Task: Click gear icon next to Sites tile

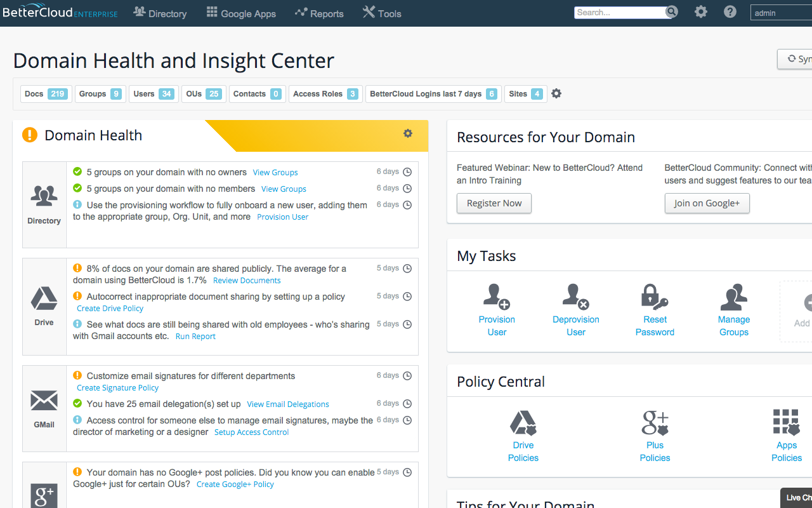Action: (x=556, y=93)
